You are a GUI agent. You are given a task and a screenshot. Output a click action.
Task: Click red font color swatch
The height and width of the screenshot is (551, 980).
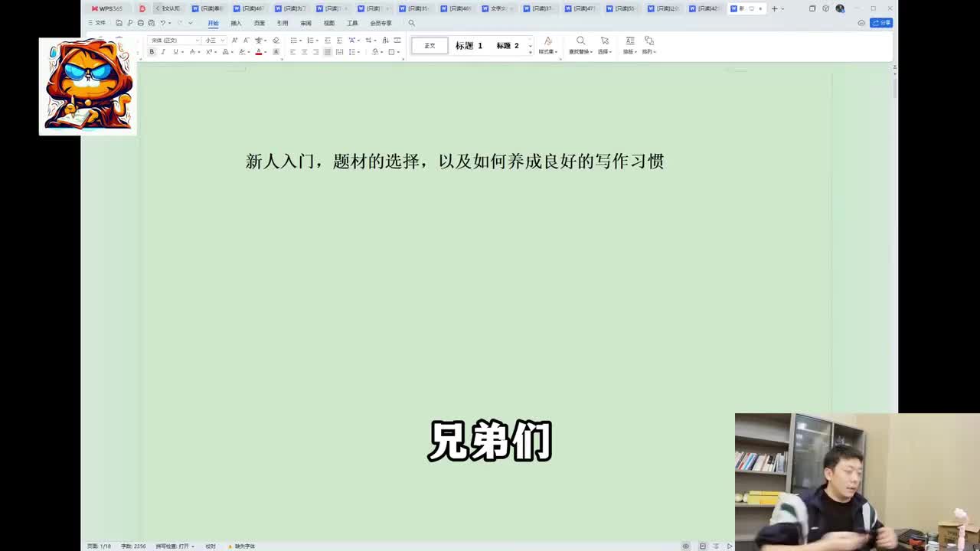click(x=259, y=52)
